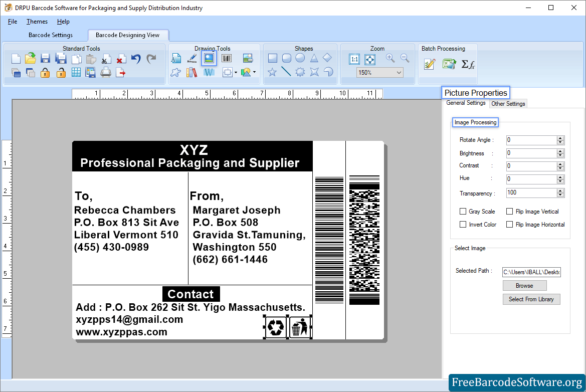Screen dimensions: 586x392
Task: Redo the previous action
Action: pyautogui.click(x=151, y=59)
